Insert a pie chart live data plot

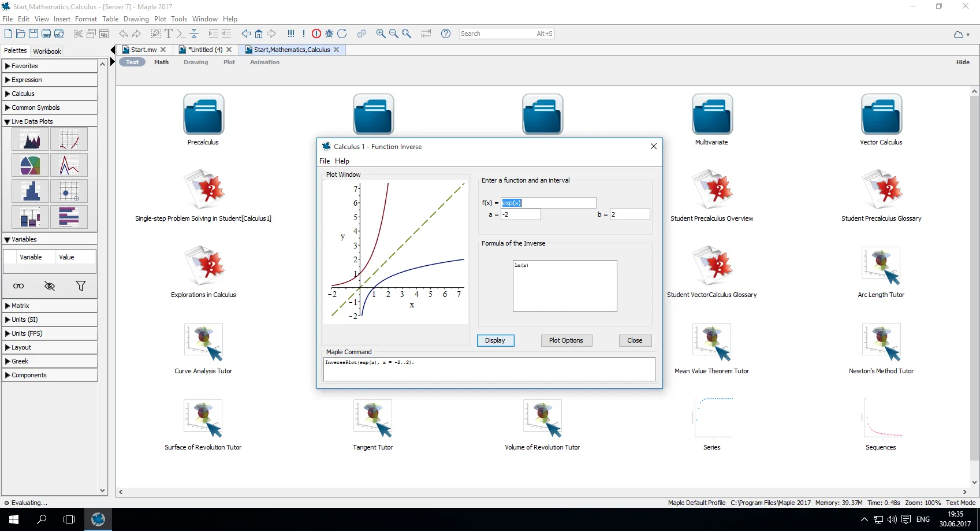[x=30, y=165]
